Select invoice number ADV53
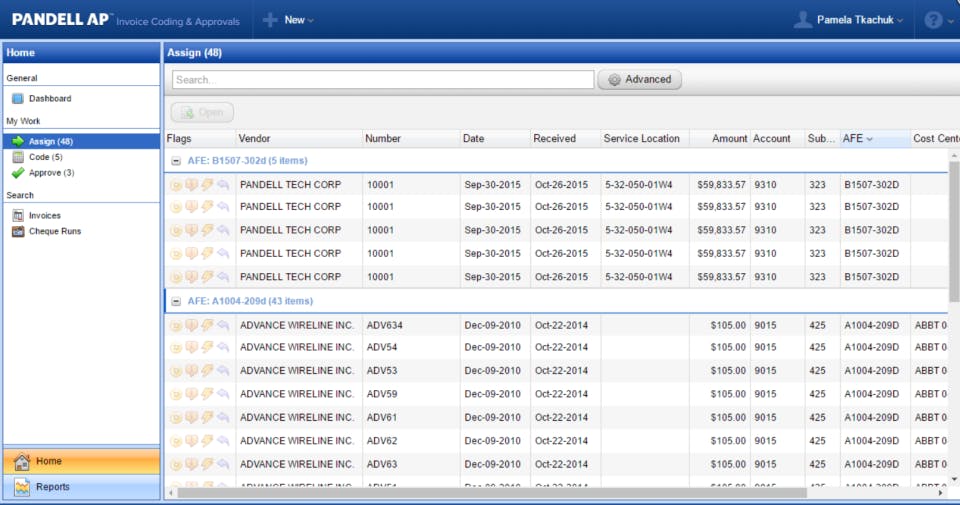 coord(382,370)
